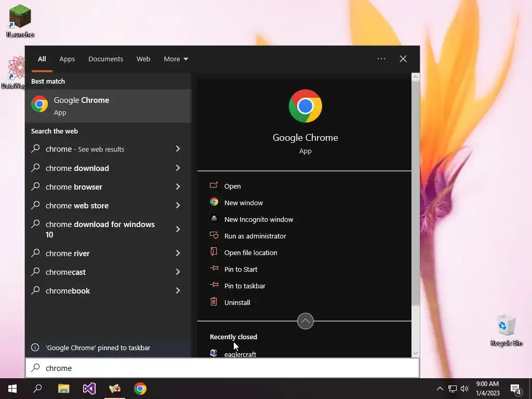Click Open file location
Screen dimensions: 532x399
point(250,253)
